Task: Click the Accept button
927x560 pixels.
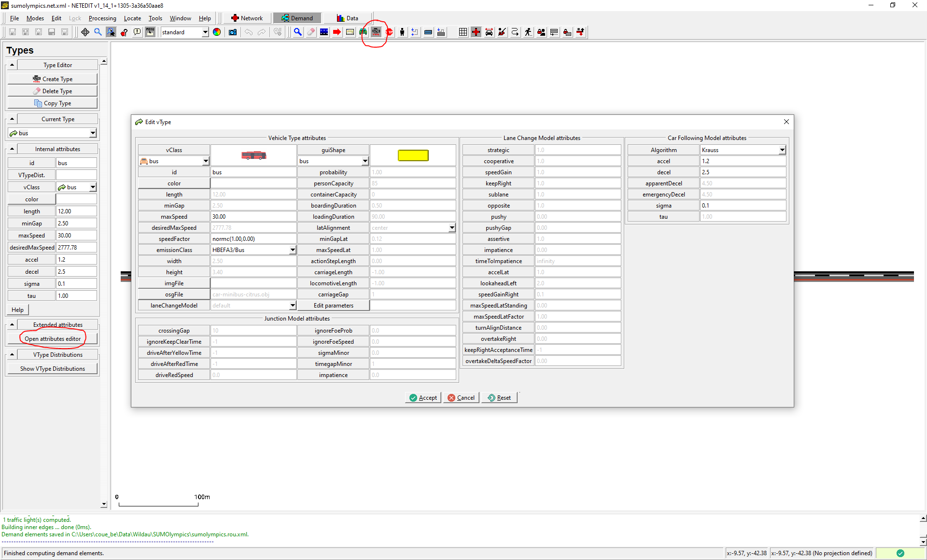Action: click(423, 398)
